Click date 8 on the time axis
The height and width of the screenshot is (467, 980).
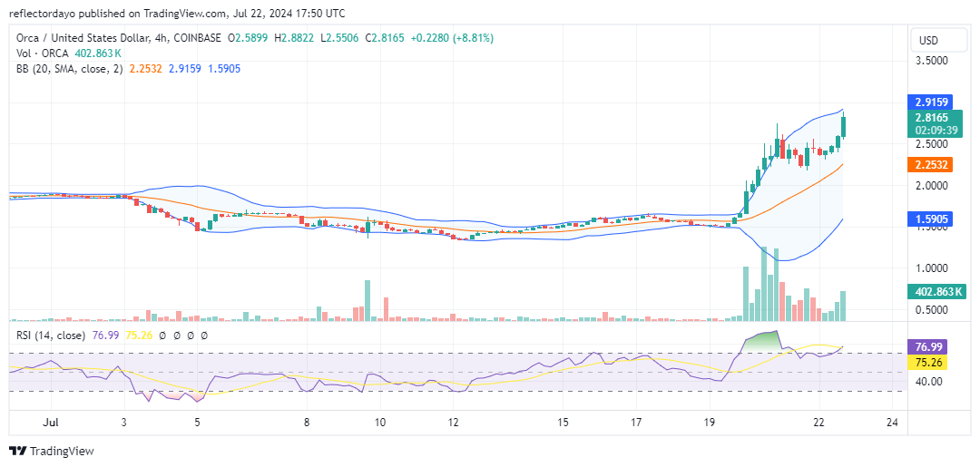[307, 422]
